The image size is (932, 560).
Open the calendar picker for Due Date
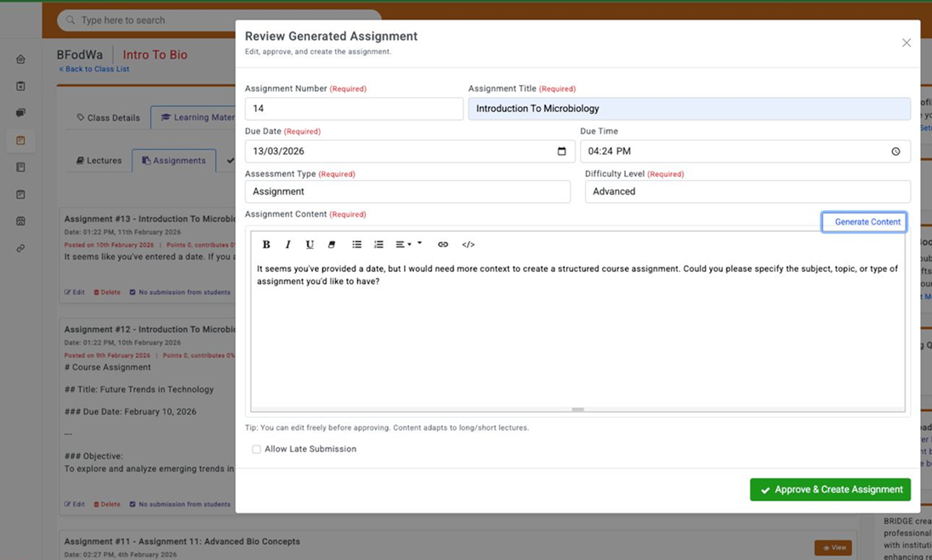click(x=561, y=151)
